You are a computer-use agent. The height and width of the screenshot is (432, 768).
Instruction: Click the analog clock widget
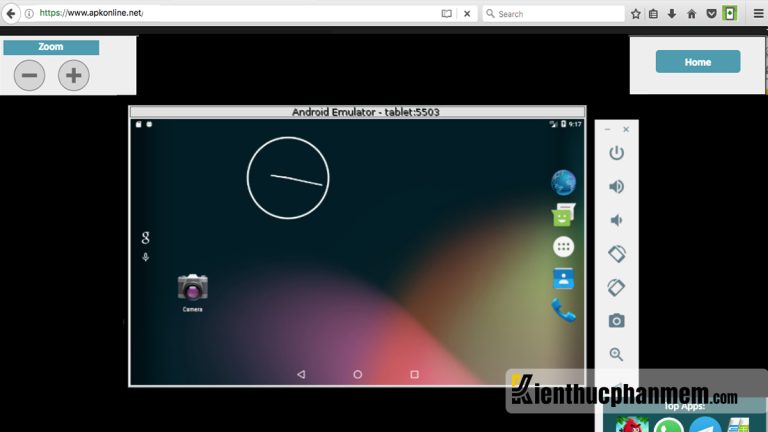point(288,178)
